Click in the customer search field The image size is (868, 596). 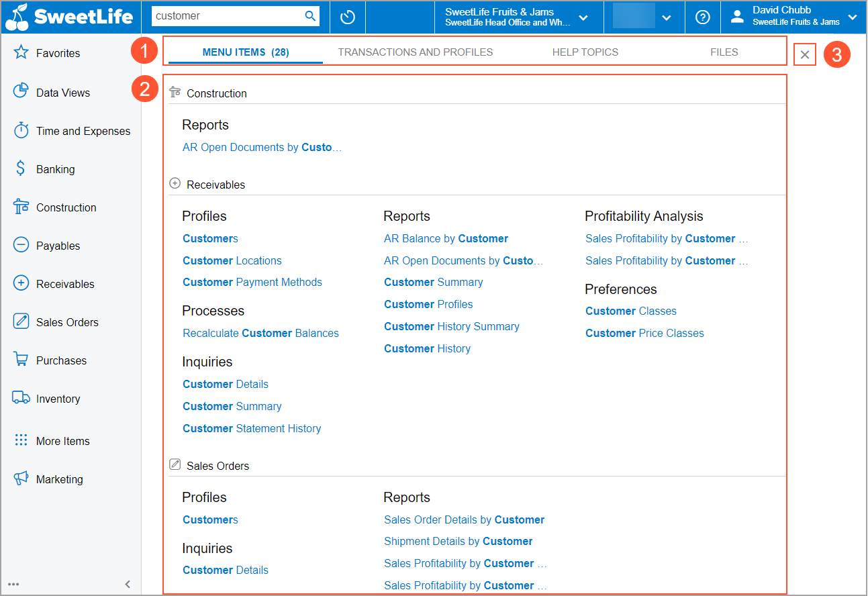tap(227, 16)
